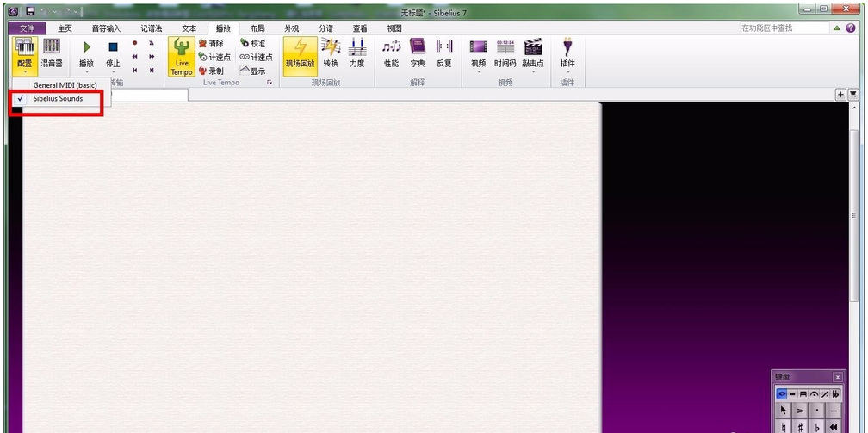Click 清除 to clear Live Tempo

[x=211, y=43]
